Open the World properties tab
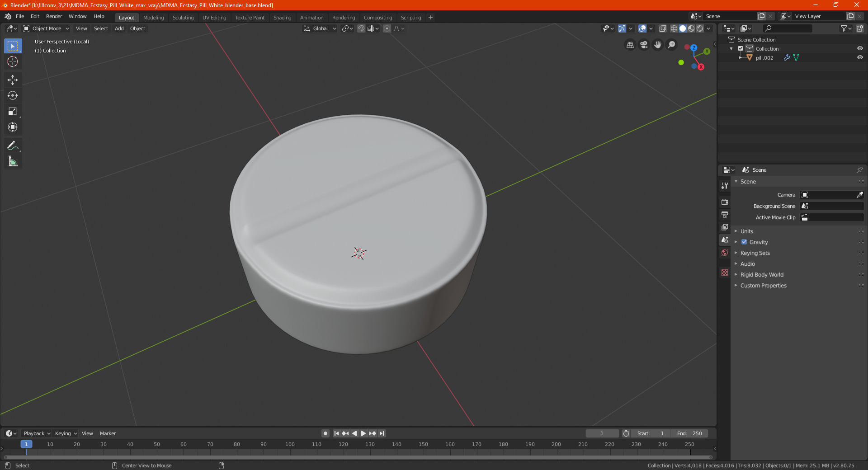 725,253
